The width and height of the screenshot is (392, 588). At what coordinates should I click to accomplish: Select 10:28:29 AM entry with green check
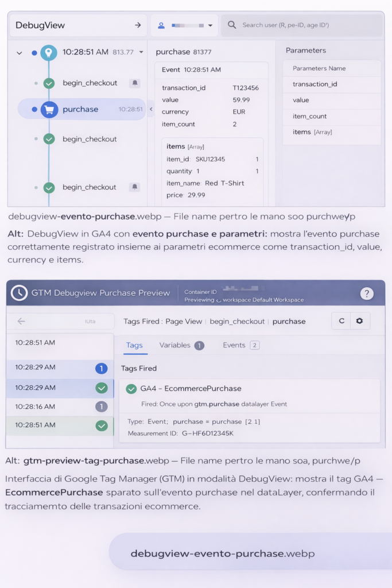(x=60, y=388)
